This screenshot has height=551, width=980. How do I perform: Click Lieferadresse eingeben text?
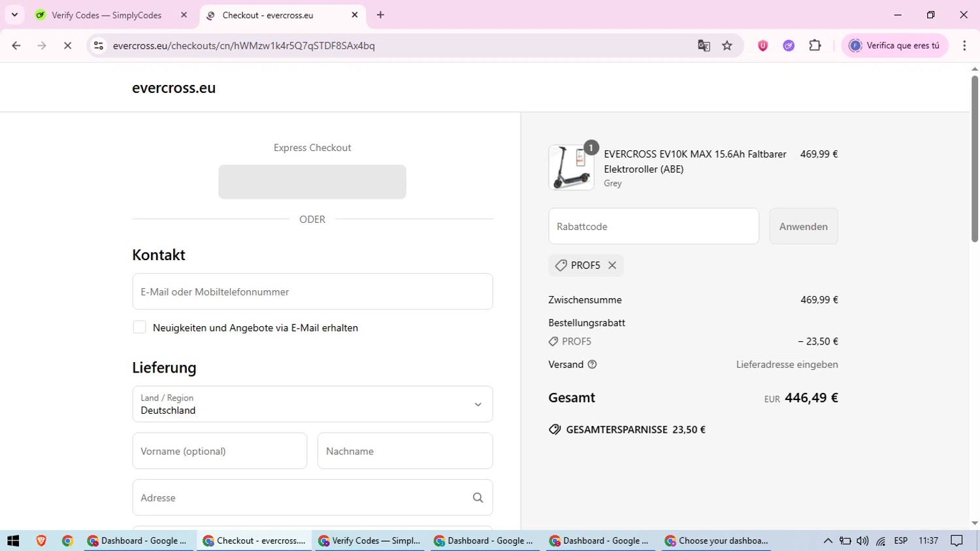[x=787, y=365]
